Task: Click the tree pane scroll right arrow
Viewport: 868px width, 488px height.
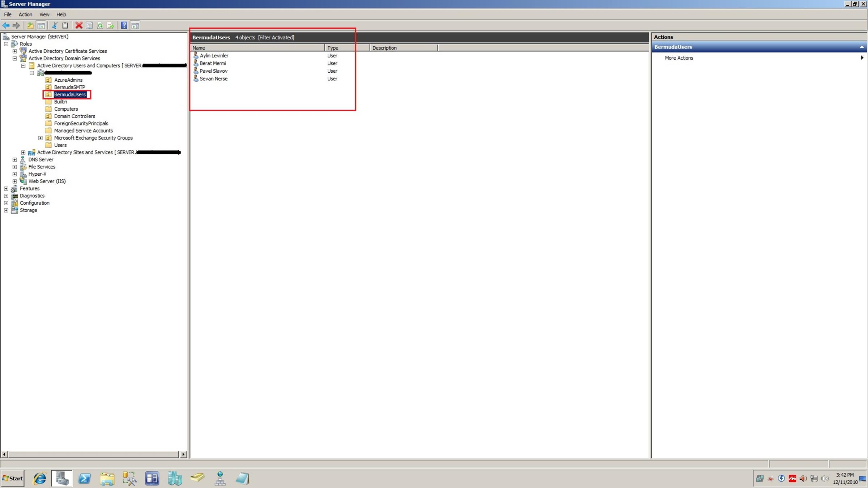Action: pyautogui.click(x=183, y=454)
